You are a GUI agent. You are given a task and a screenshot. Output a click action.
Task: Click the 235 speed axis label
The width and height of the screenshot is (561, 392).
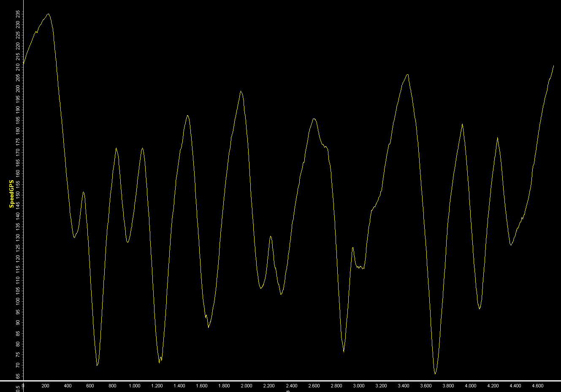pyautogui.click(x=18, y=14)
